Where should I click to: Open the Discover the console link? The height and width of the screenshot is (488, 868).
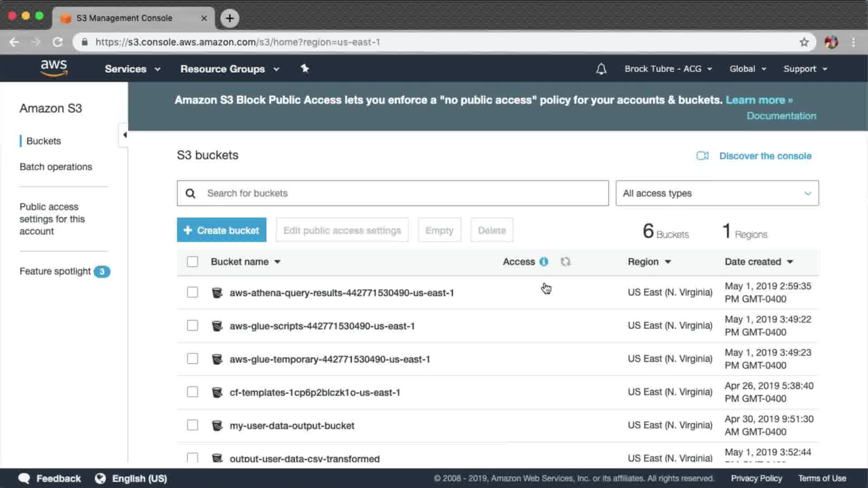click(765, 156)
